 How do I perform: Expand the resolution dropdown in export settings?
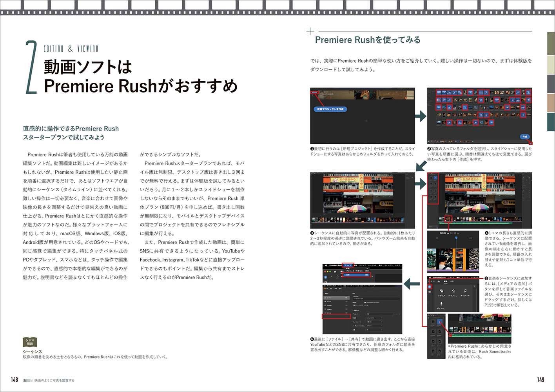click(374, 318)
